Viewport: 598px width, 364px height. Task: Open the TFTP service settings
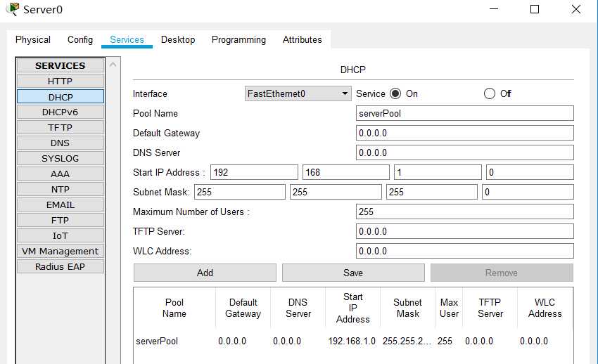(61, 128)
